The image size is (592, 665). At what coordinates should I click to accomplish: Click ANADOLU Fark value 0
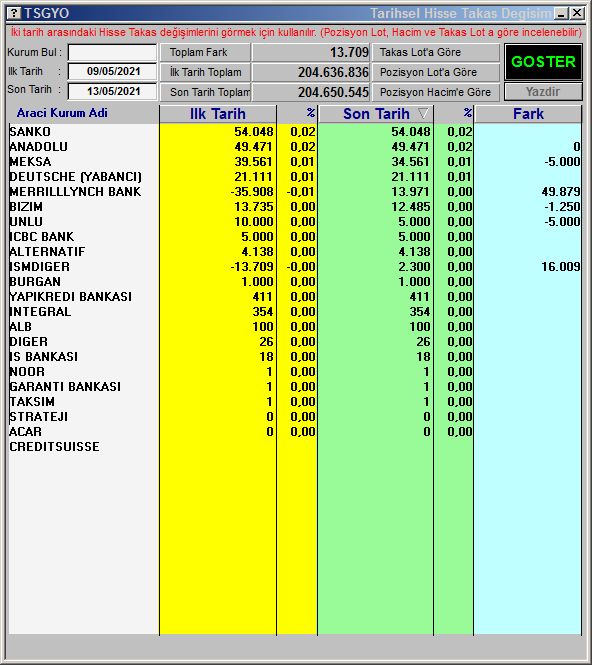[x=577, y=147]
